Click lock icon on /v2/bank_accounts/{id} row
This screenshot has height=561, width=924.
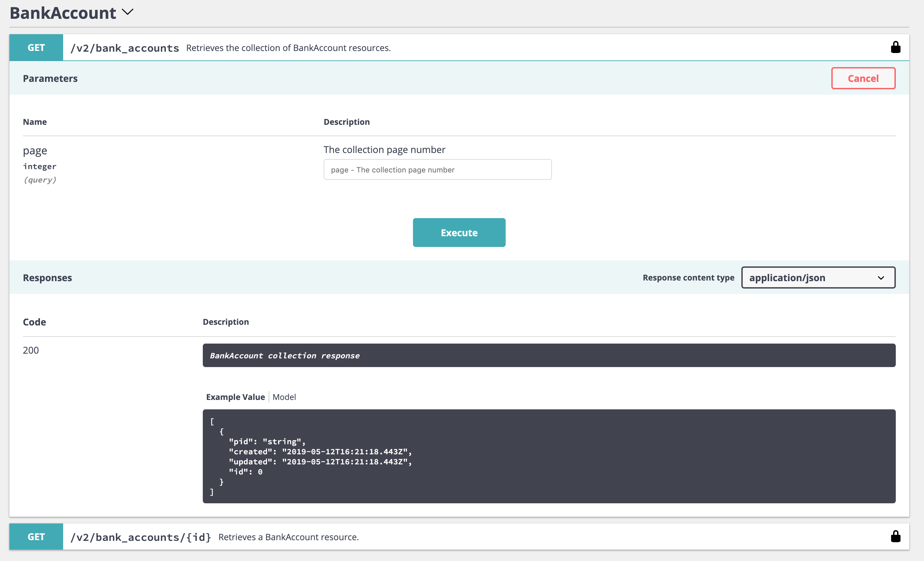point(895,537)
